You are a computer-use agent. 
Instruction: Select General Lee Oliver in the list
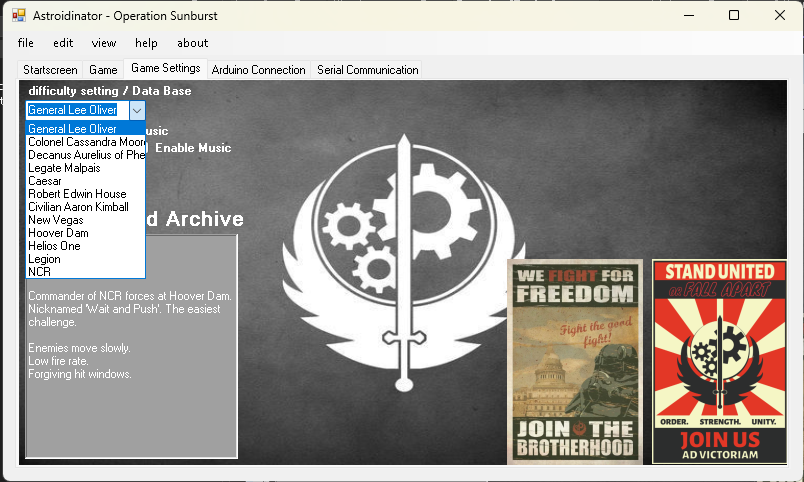point(86,129)
